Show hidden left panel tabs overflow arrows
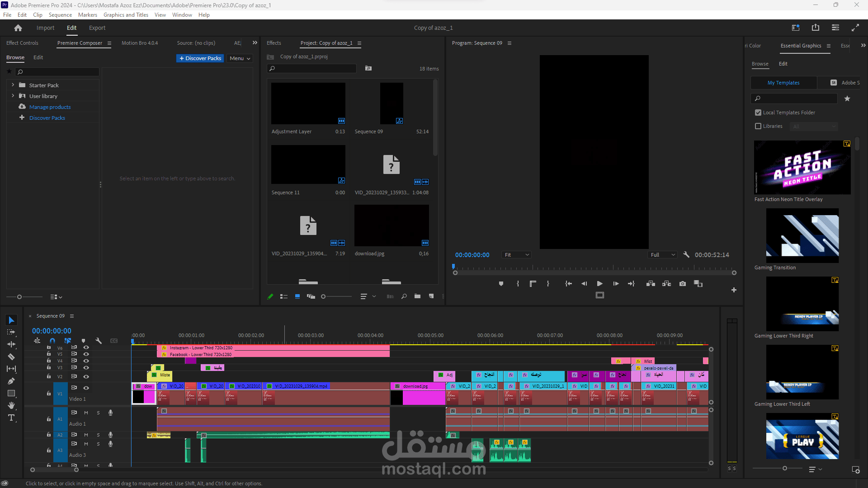The image size is (868, 488). coord(255,43)
